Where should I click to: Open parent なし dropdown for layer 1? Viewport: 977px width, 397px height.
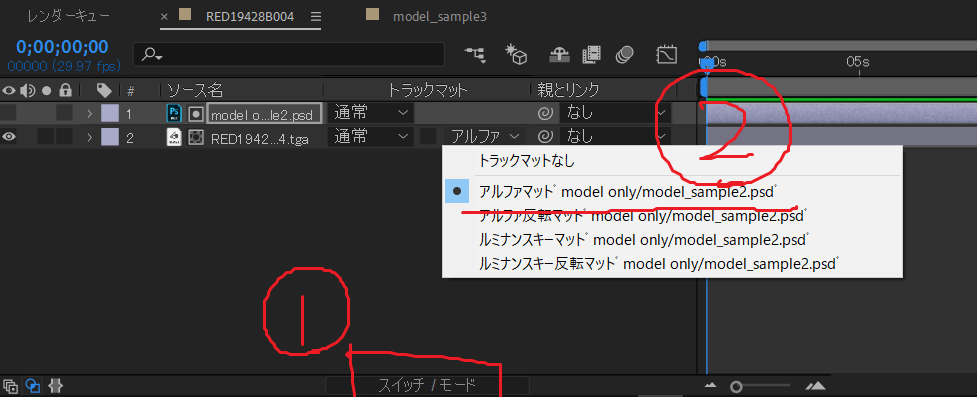tap(614, 113)
